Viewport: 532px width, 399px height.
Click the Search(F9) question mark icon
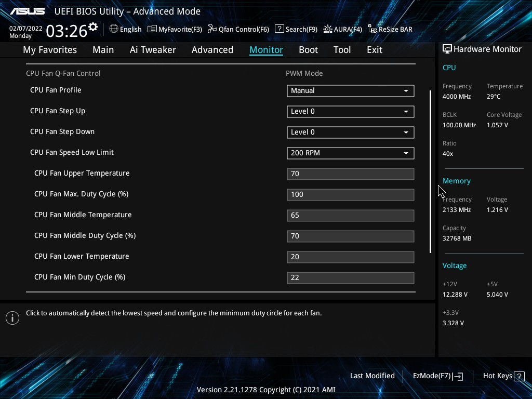[279, 29]
